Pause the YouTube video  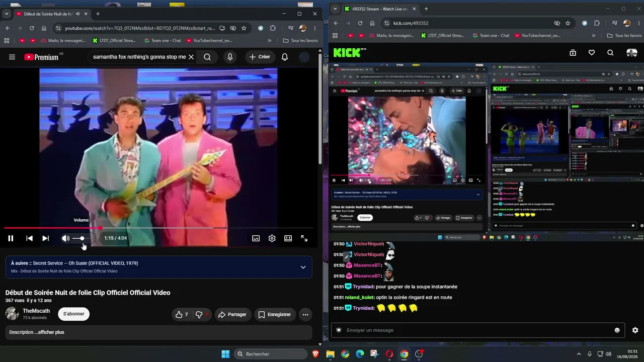[x=11, y=238]
